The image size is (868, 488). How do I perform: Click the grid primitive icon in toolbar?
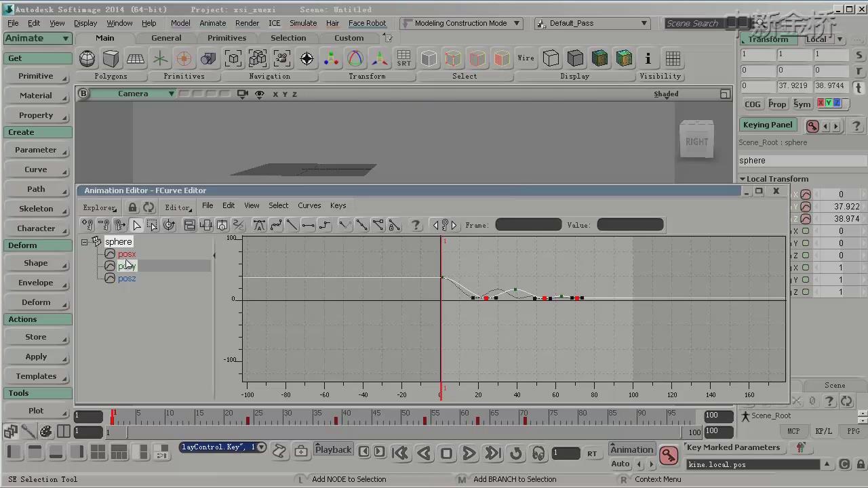136,59
